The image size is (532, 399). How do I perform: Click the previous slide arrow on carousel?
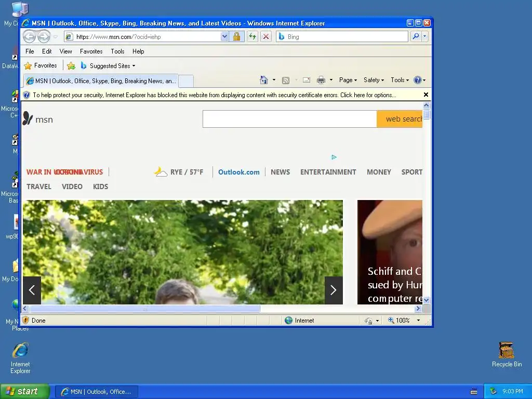(32, 290)
